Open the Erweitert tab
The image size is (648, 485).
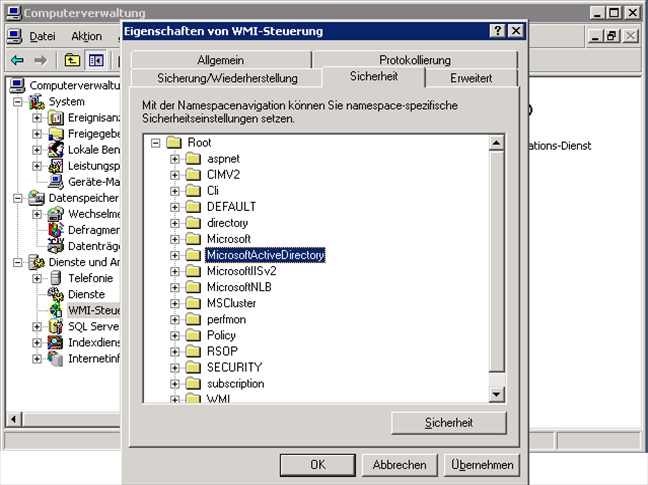click(x=471, y=78)
